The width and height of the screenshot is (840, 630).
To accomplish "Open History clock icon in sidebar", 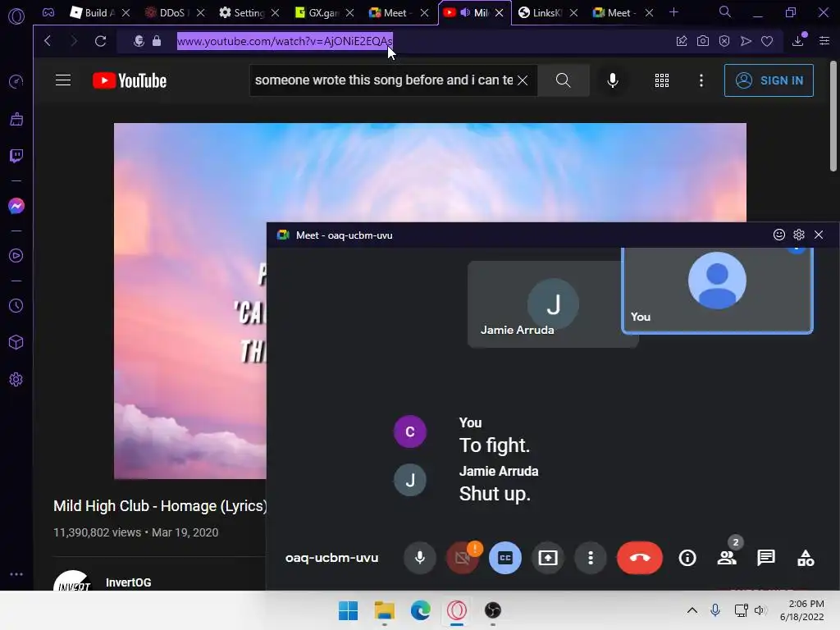I will click(x=16, y=305).
